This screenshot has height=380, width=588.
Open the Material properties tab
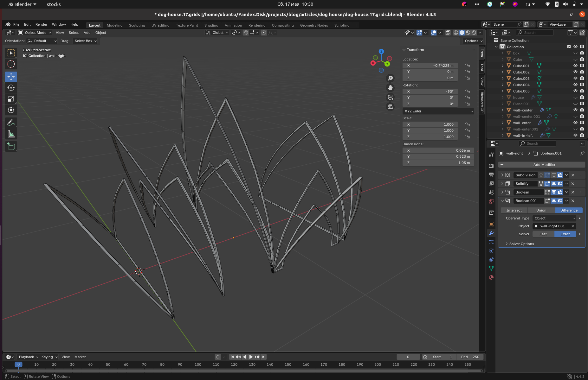click(x=491, y=277)
